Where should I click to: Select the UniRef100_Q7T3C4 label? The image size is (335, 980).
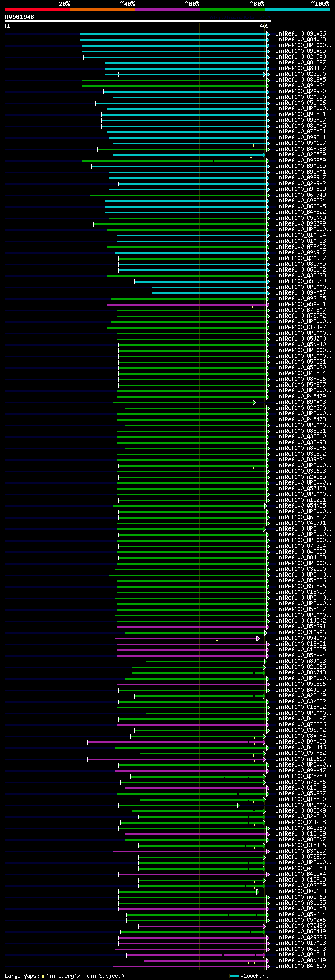(300, 546)
